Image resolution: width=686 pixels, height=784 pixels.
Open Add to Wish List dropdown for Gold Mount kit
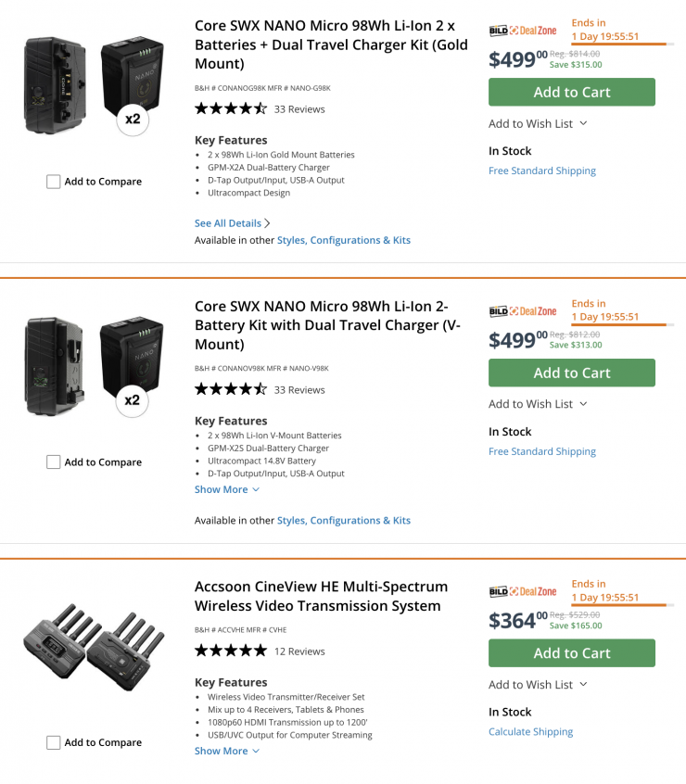(538, 123)
